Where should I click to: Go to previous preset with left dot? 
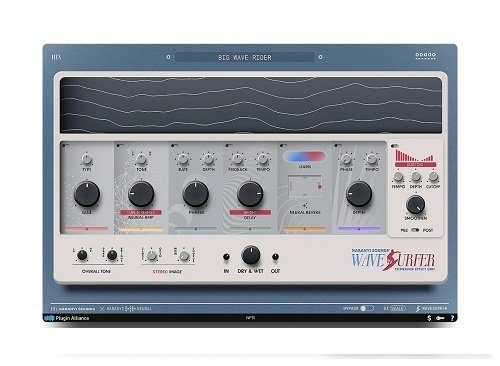pyautogui.click(x=168, y=57)
